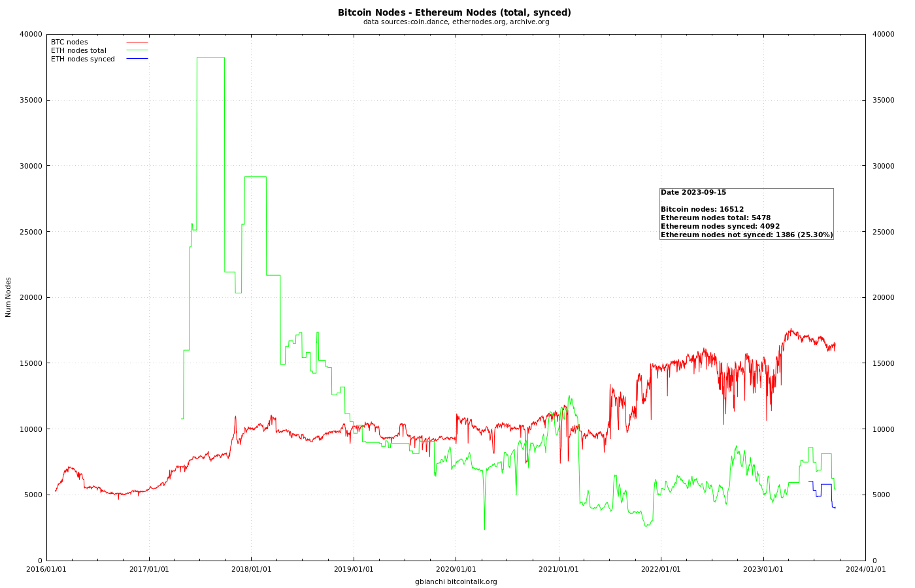The image size is (915, 588).
Task: Select the 'BTC nodes' legend label
Action: point(69,42)
